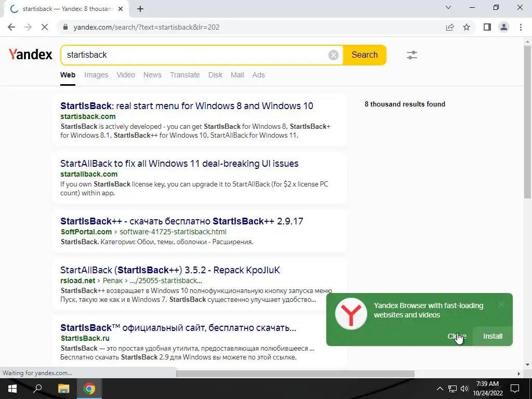Bookmark this tab with the star
The height and width of the screenshot is (399, 532).
467,27
